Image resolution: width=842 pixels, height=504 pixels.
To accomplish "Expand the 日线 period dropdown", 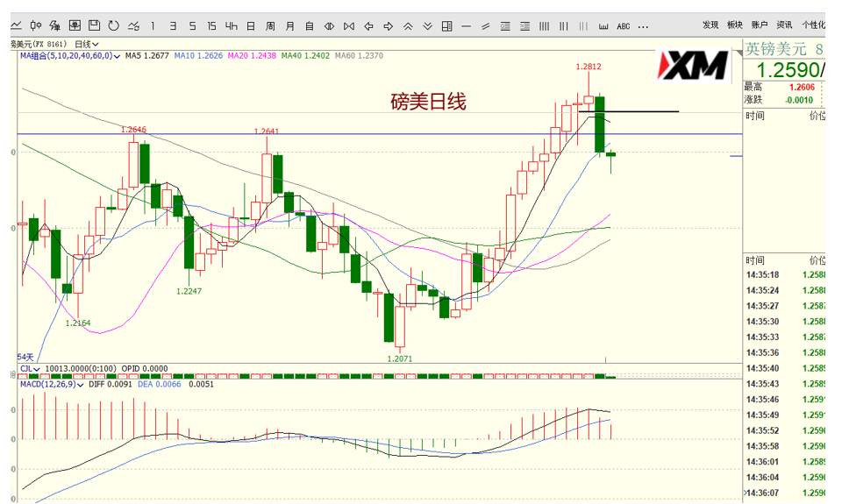I will tap(87, 44).
